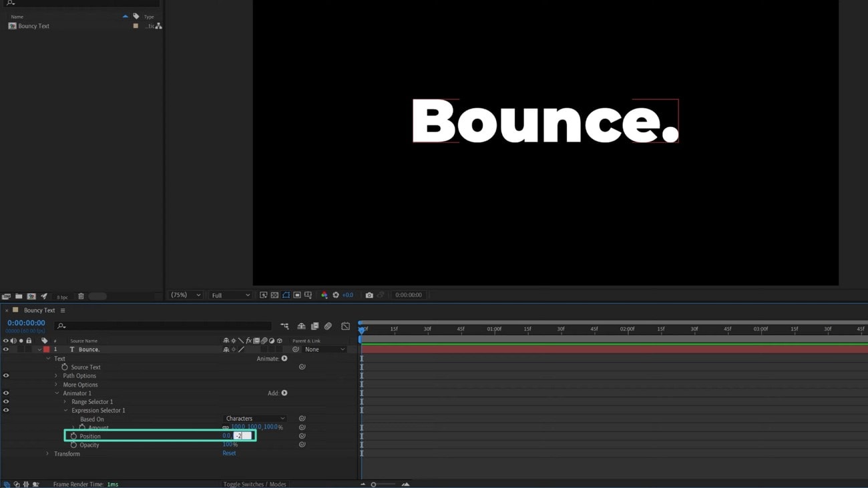Screen dimensions: 868x488
Task: Click Opacity 100% value
Action: pyautogui.click(x=230, y=445)
